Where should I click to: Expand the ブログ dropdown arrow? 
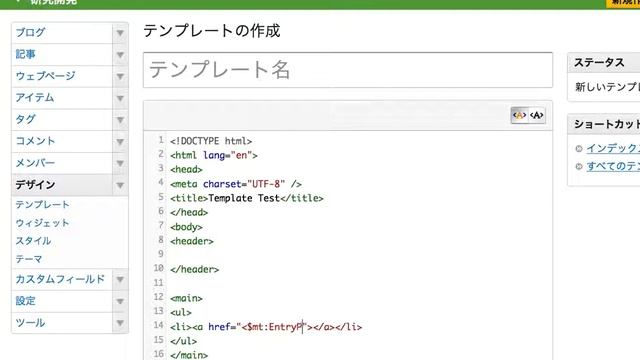point(120,33)
